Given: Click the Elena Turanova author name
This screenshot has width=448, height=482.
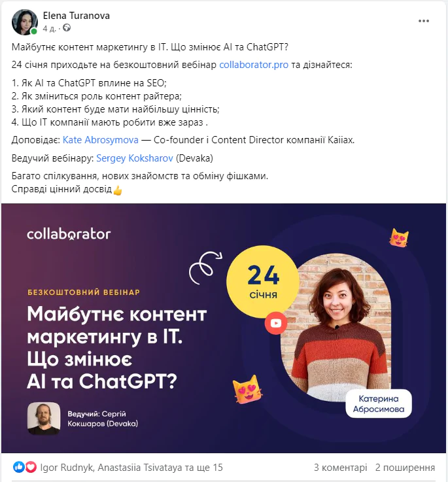Looking at the screenshot, I should click(x=77, y=16).
